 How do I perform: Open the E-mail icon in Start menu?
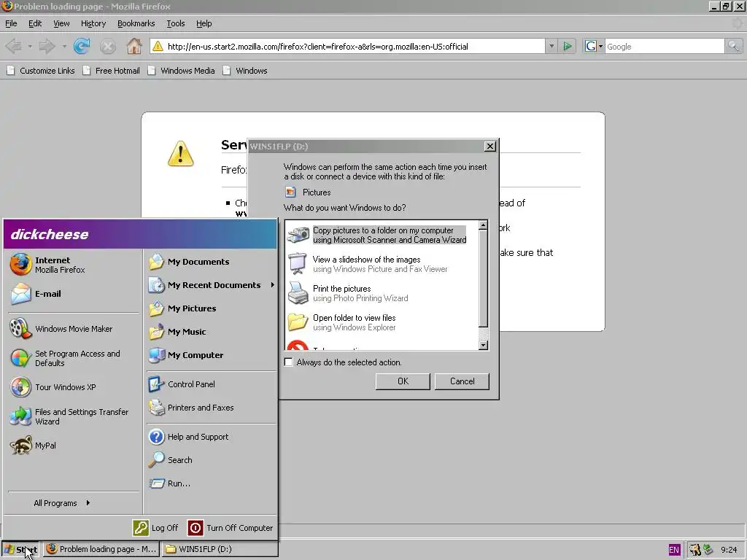(20, 294)
